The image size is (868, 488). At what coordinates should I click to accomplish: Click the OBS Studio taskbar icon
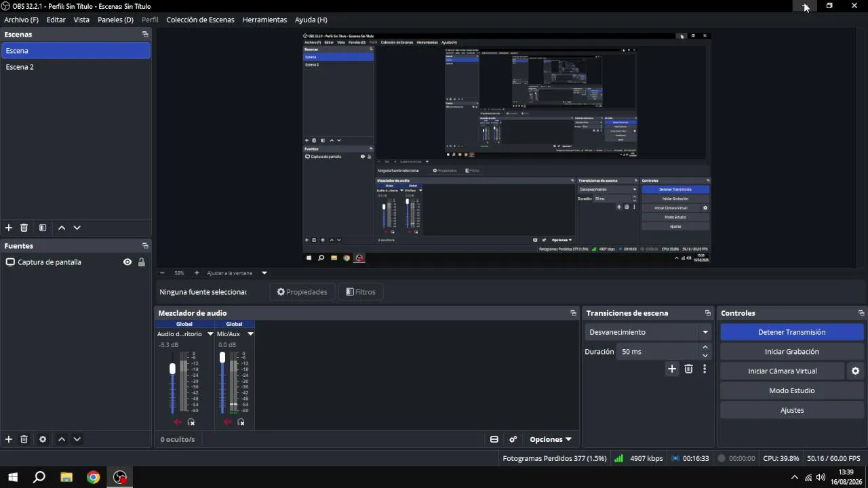(120, 477)
